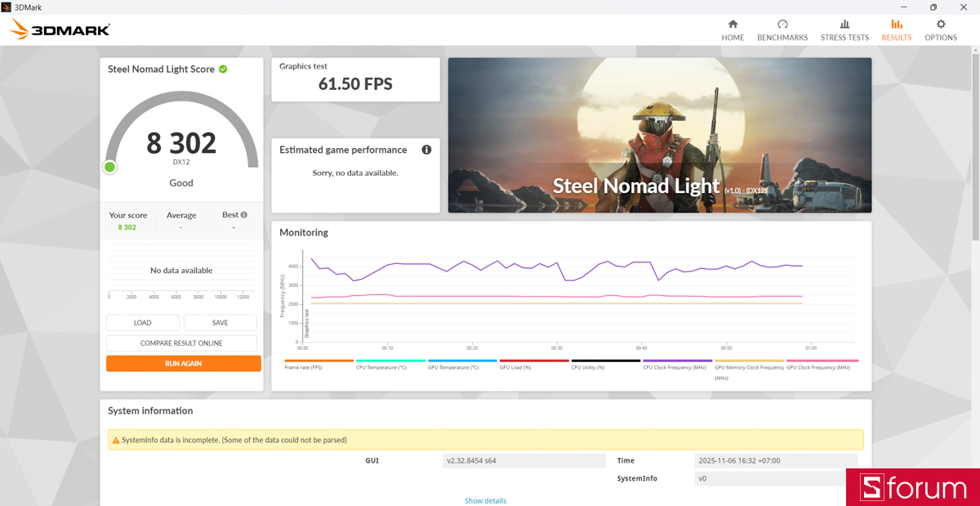Viewport: 980px width, 506px height.
Task: Select the Best score tab
Action: 229,214
